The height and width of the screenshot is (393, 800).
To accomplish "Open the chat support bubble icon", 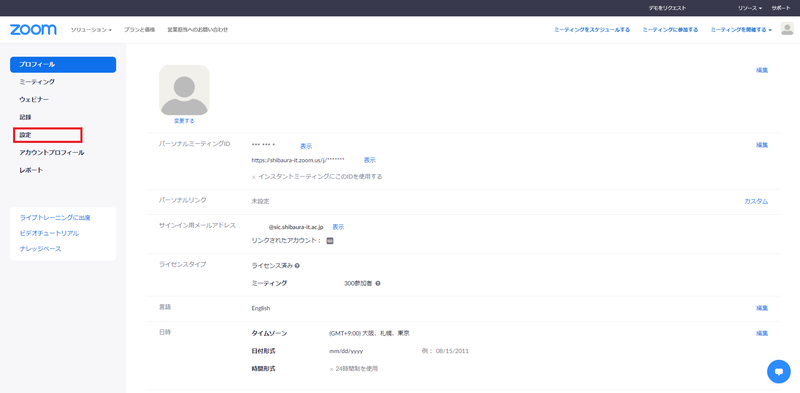I will click(779, 372).
